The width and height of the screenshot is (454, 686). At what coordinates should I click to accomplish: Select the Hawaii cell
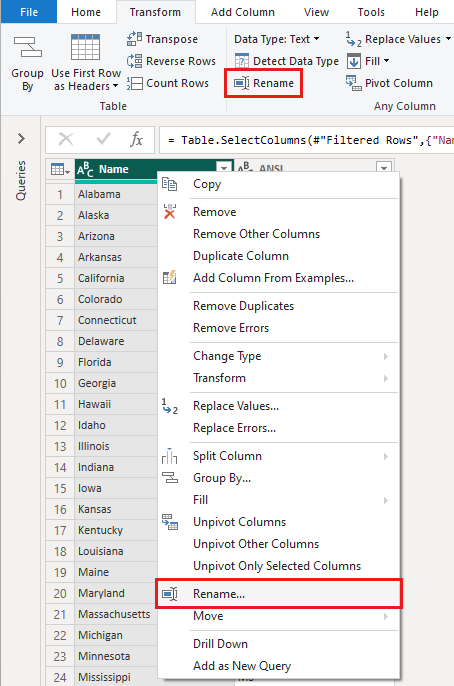[x=116, y=404]
